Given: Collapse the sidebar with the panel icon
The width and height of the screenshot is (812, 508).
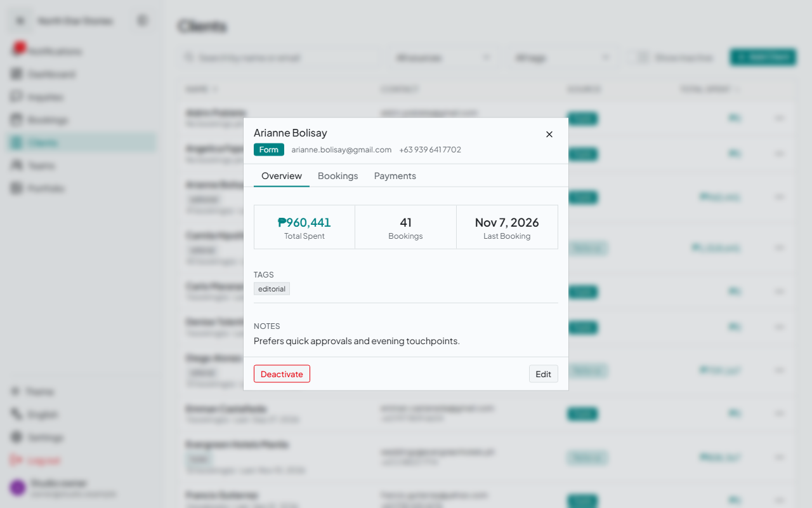Looking at the screenshot, I should pyautogui.click(x=143, y=21).
